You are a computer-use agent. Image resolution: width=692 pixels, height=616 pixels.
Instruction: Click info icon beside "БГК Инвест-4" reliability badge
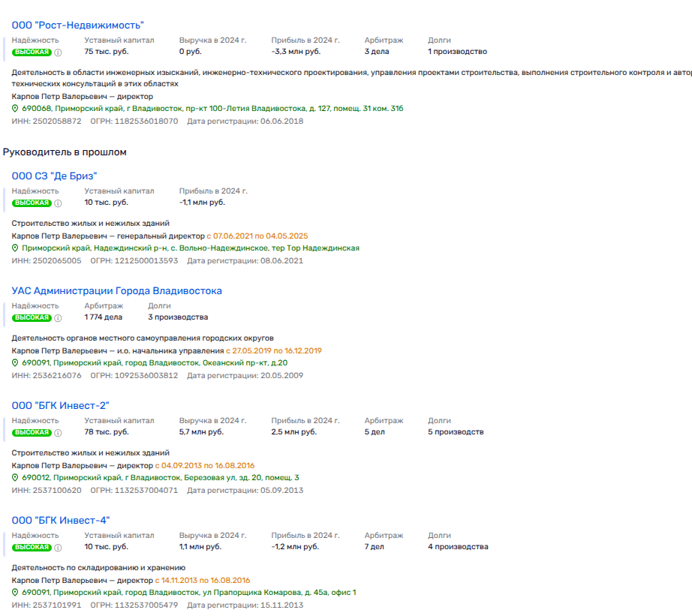pos(58,548)
